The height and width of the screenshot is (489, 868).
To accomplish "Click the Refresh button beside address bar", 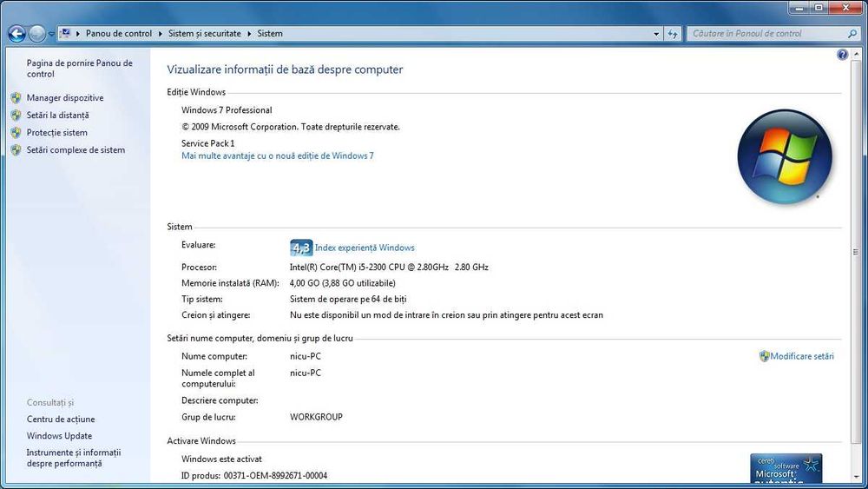I will coord(673,34).
